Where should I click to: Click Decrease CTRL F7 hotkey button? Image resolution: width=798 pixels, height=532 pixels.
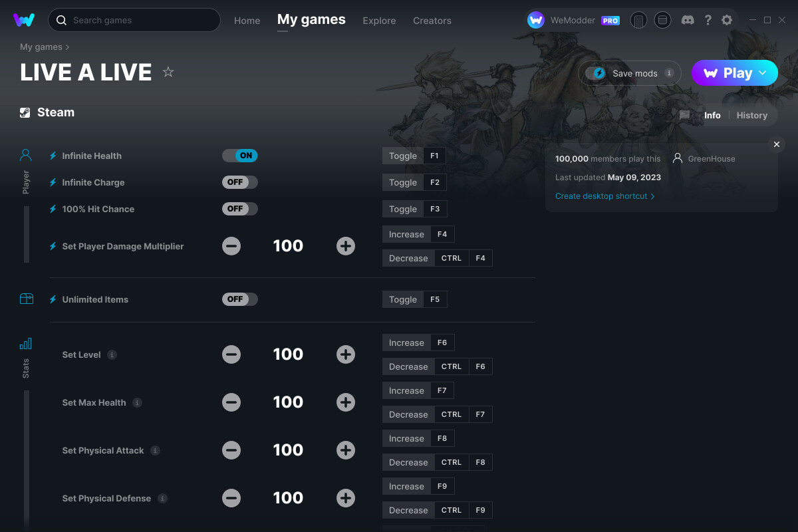[x=438, y=414]
